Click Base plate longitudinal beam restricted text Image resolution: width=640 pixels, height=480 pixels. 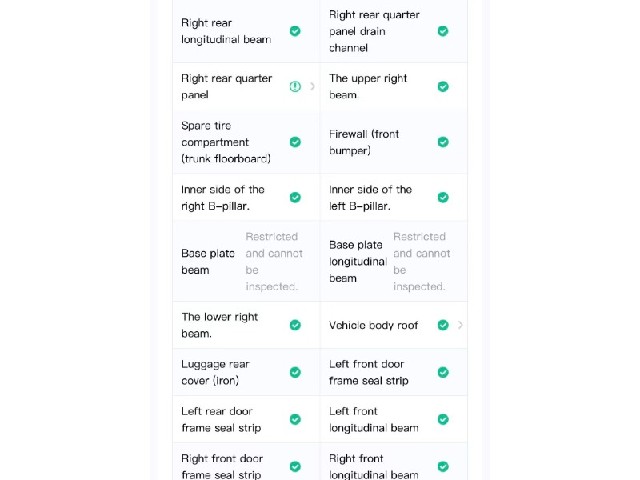point(422,262)
